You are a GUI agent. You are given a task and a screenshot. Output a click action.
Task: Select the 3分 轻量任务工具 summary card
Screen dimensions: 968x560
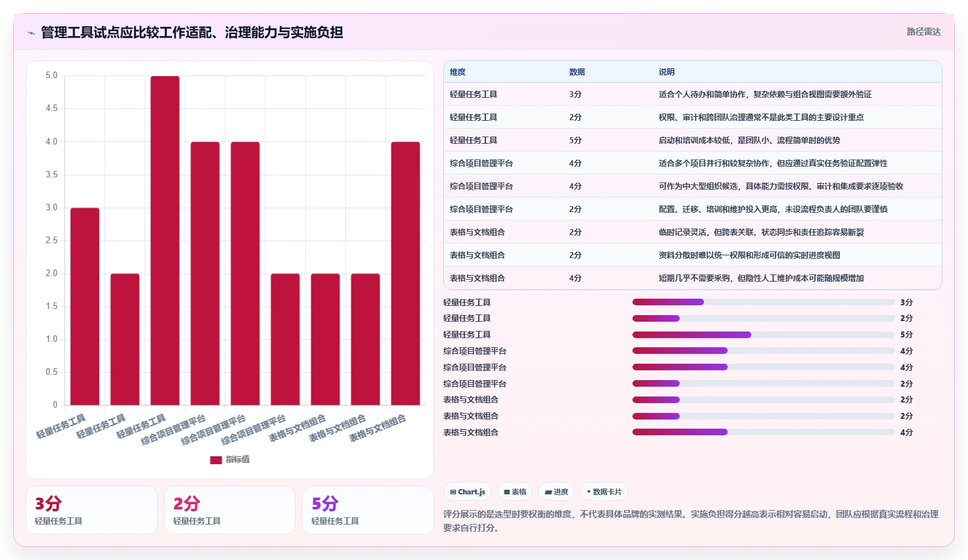pyautogui.click(x=91, y=510)
